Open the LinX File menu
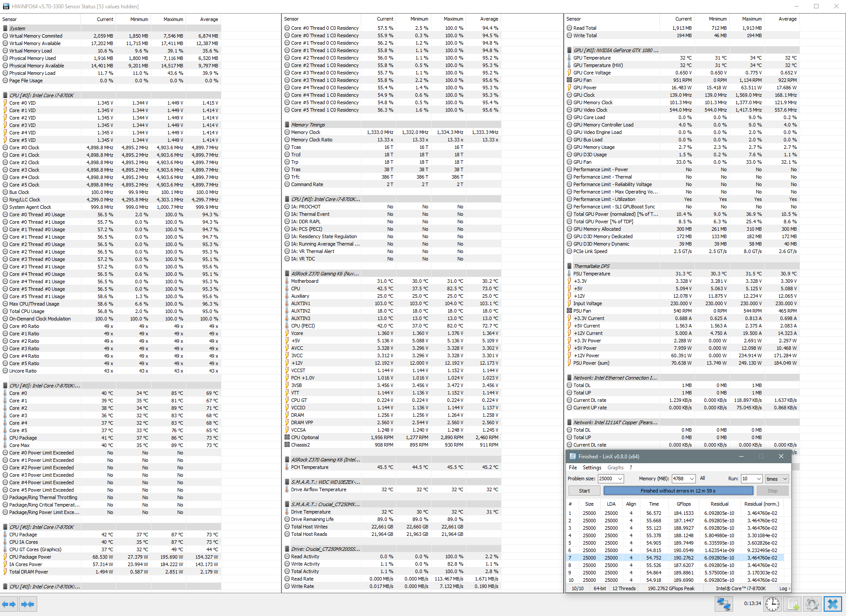846x616 pixels. coord(572,468)
